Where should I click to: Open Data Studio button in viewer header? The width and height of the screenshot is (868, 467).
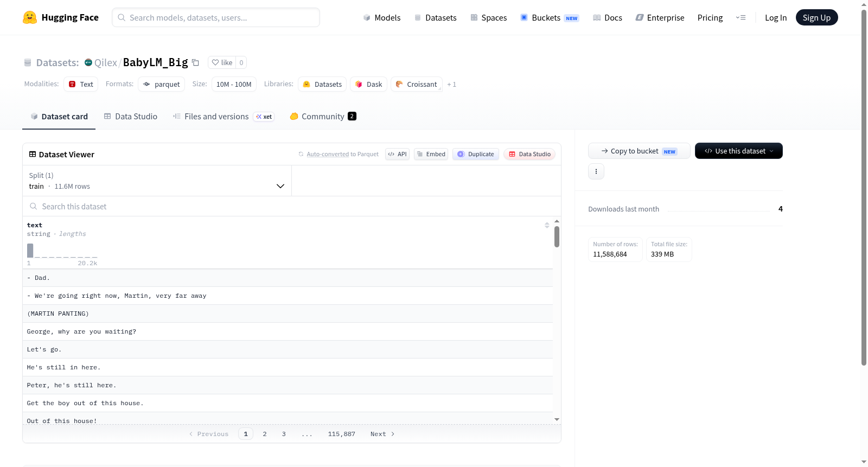(529, 154)
